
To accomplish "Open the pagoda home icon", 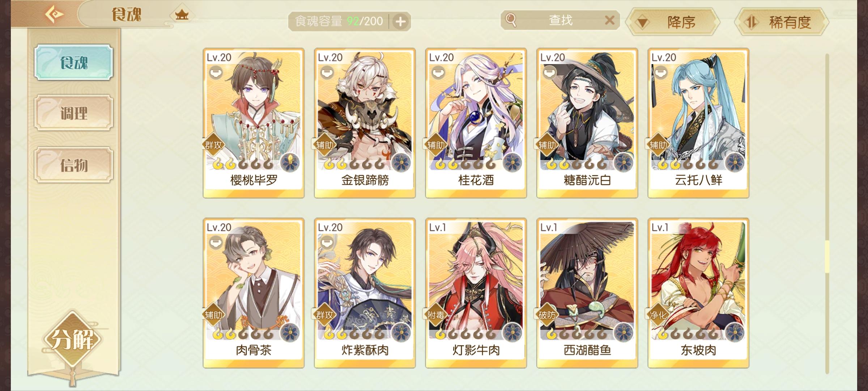I will (182, 15).
